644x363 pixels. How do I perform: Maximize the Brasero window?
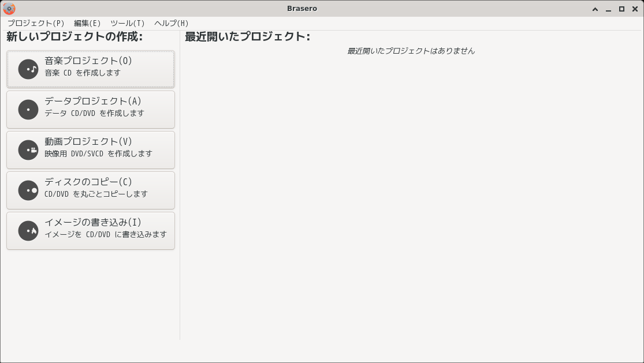622,9
